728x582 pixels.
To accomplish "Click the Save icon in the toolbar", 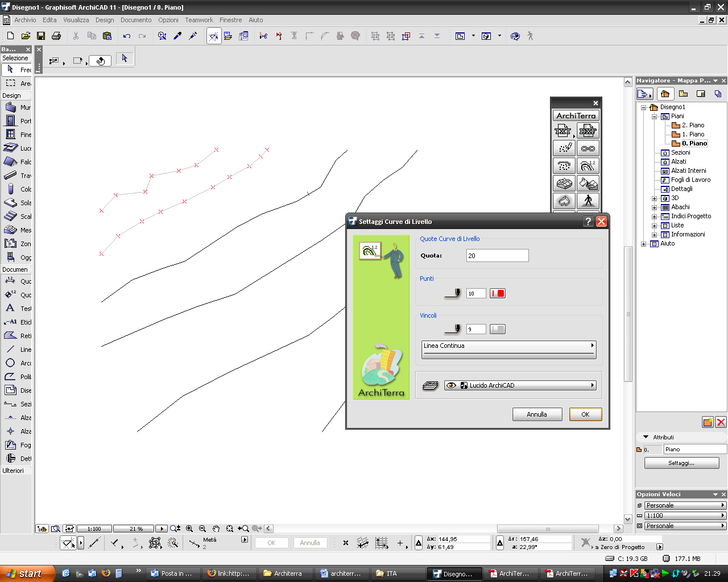I will point(41,36).
